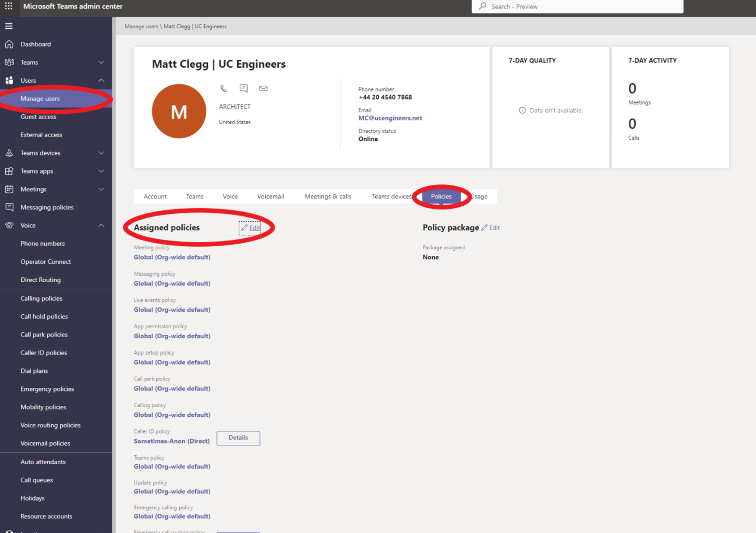This screenshot has width=756, height=533.
Task: Click the Details button for Caller ID policy
Action: [x=238, y=438]
